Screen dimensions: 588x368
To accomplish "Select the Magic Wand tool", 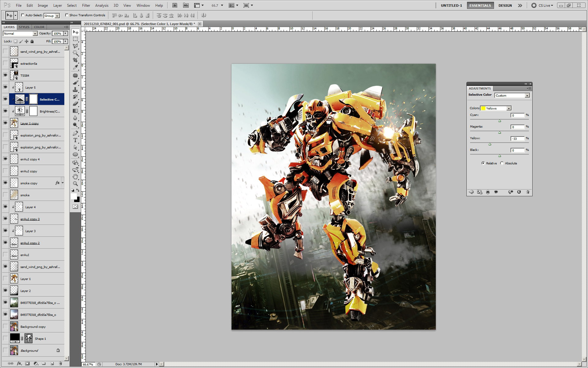I will pos(75,53).
